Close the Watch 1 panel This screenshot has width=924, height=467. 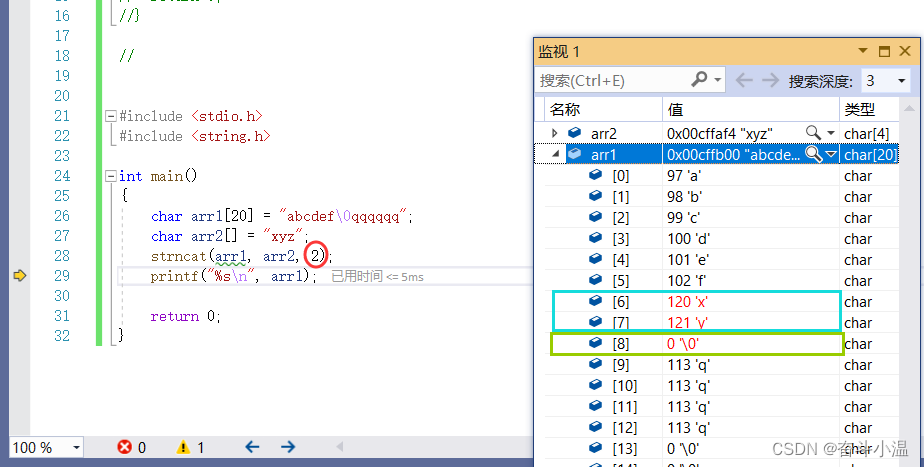click(906, 51)
